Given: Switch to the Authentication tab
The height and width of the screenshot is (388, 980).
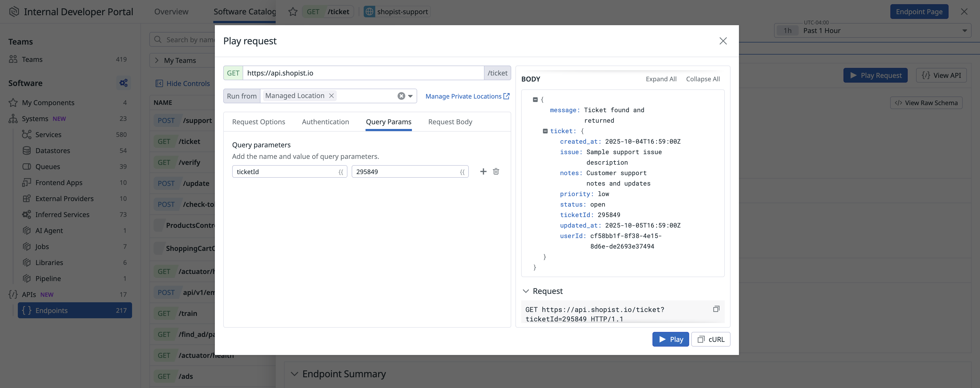Looking at the screenshot, I should [x=325, y=122].
